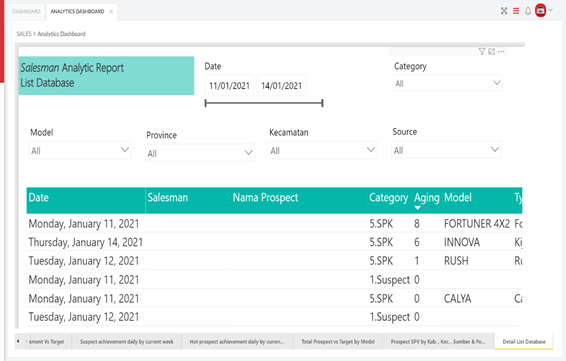Open the red hamburger menu icon
Image resolution: width=566 pixels, height=361 pixels.
coord(516,11)
